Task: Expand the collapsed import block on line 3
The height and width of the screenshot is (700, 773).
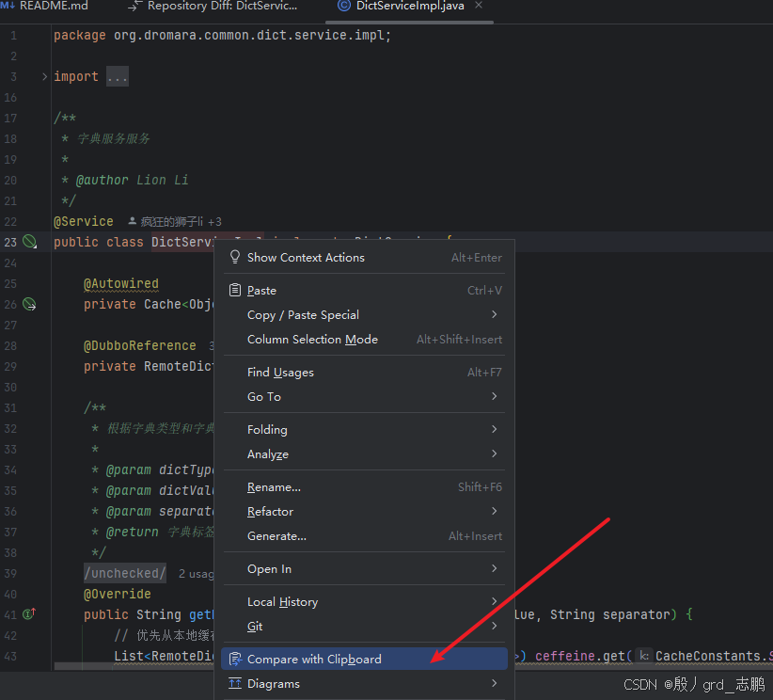Action: [44, 76]
